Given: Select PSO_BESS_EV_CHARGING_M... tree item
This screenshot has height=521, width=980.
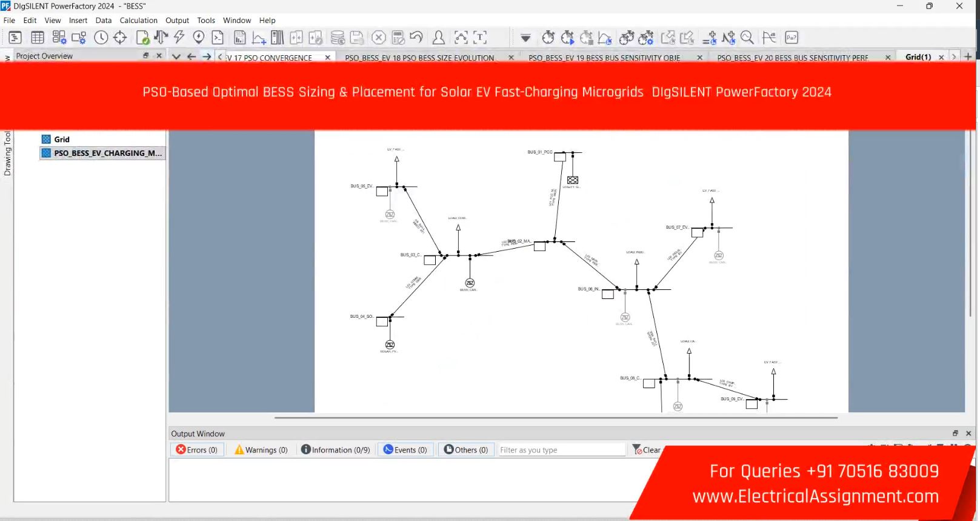Looking at the screenshot, I should [102, 153].
